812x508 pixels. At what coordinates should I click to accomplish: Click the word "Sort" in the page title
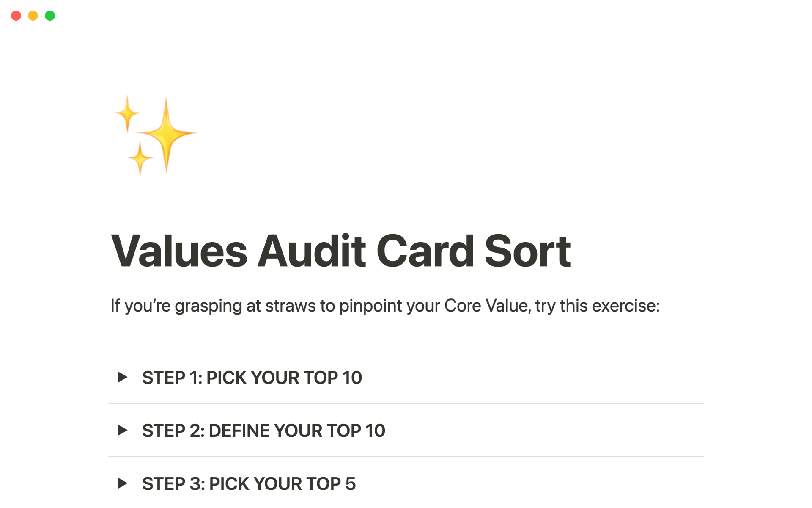[x=527, y=251]
